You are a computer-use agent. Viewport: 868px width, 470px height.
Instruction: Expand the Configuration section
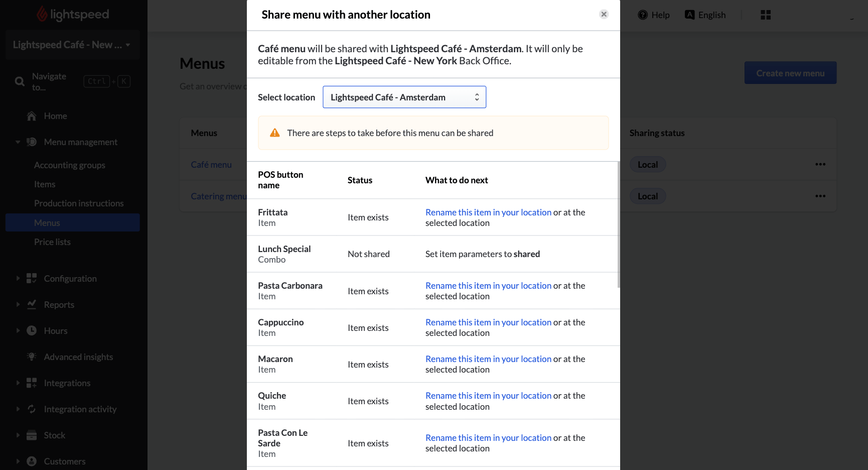tap(18, 279)
